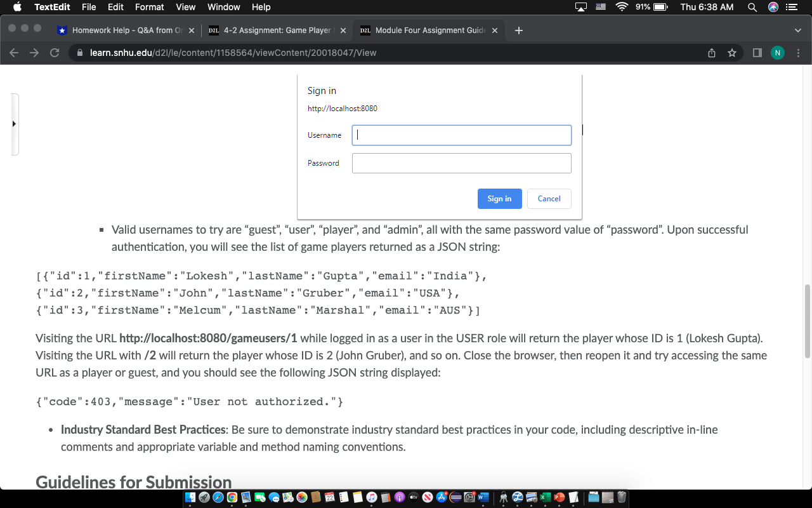Reload the learn.snhu.edu page
This screenshot has height=508, width=812.
tap(55, 53)
